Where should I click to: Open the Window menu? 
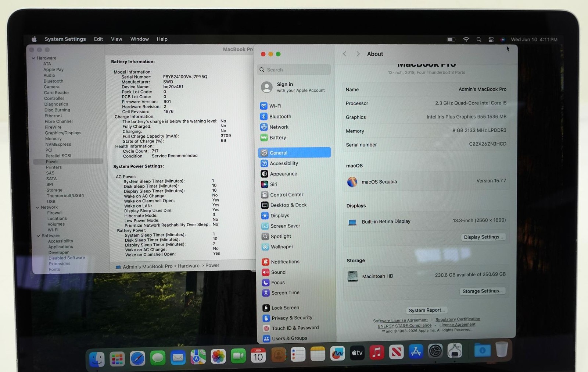[x=140, y=39]
